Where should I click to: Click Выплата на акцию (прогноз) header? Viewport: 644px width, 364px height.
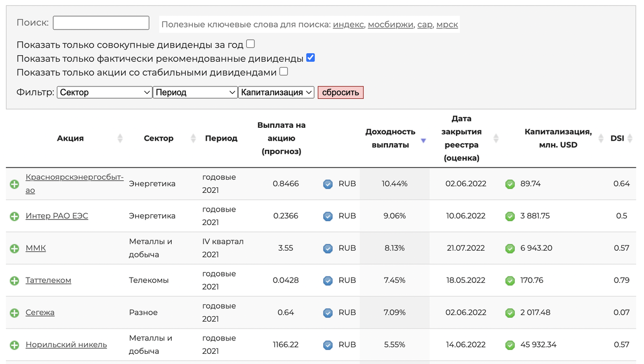tap(281, 139)
